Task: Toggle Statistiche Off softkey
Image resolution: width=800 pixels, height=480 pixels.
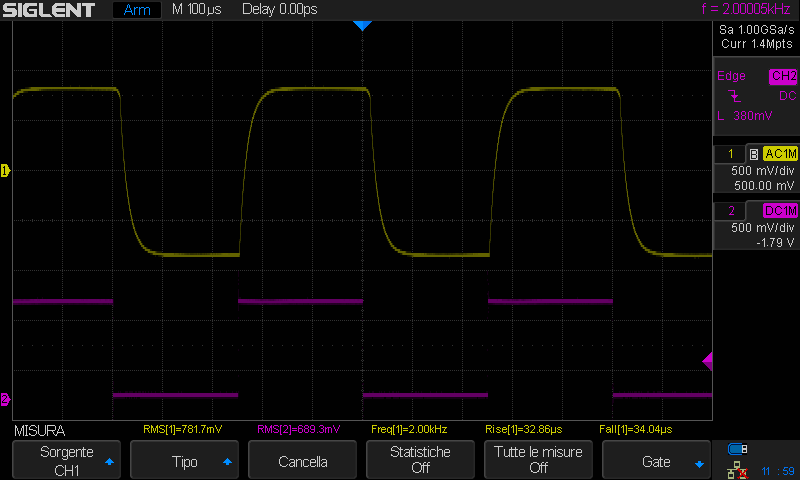Action: [420, 460]
